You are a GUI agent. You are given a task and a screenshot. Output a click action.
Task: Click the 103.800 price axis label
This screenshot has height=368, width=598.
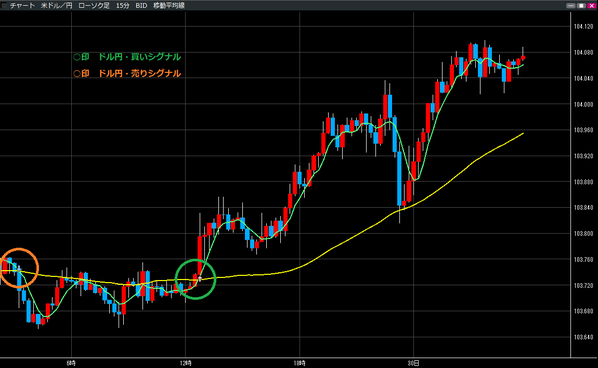[584, 233]
